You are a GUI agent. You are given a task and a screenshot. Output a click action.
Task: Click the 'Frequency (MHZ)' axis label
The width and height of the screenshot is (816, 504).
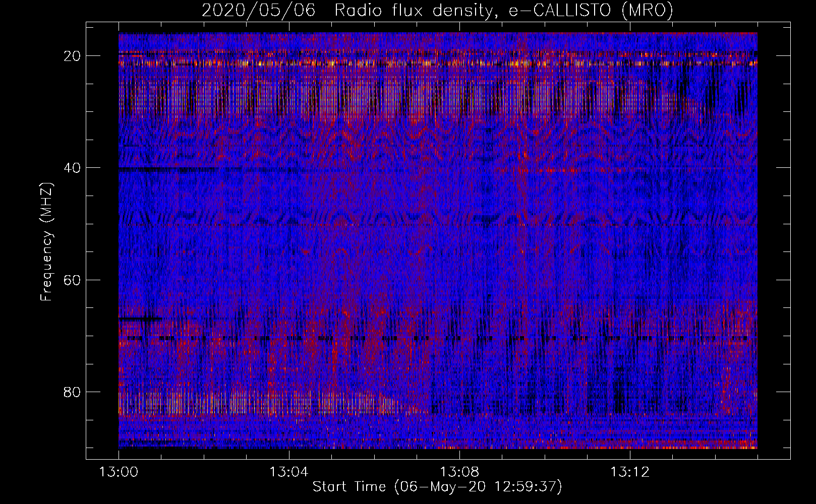pos(46,242)
